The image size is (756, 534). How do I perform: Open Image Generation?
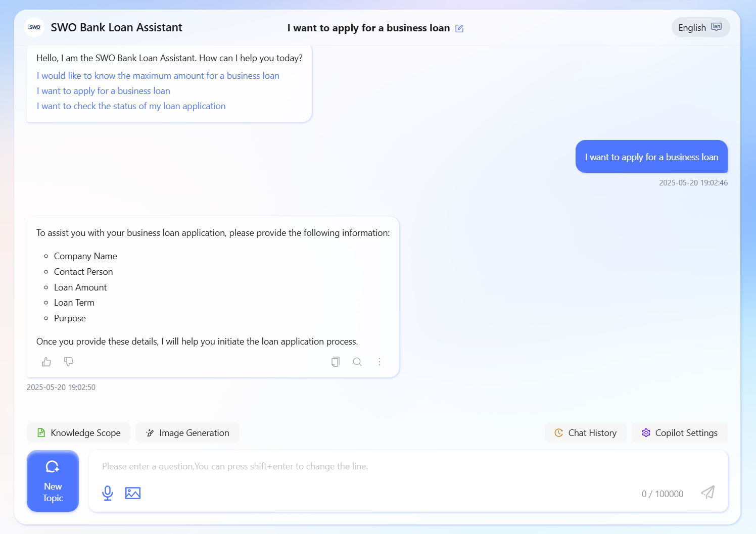[187, 432]
